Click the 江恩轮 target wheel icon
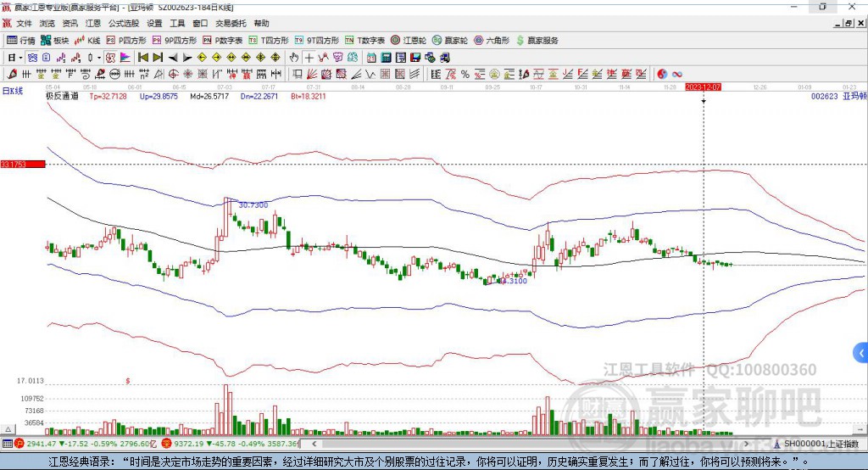Image resolution: width=868 pixels, height=470 pixels. (x=395, y=41)
